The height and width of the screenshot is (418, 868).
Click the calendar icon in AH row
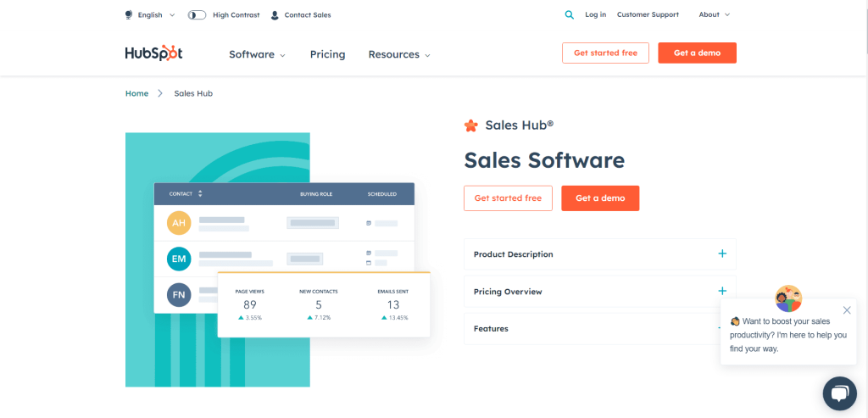[369, 223]
